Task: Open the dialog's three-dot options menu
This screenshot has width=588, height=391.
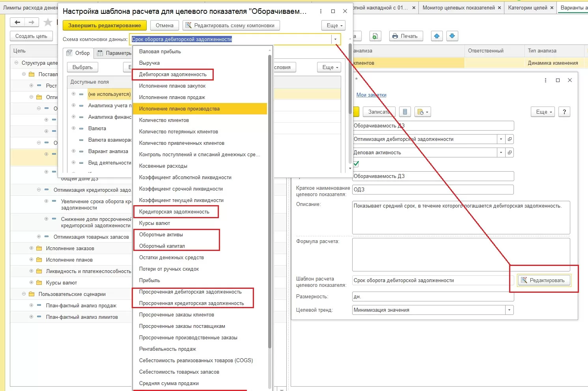Action: (320, 11)
